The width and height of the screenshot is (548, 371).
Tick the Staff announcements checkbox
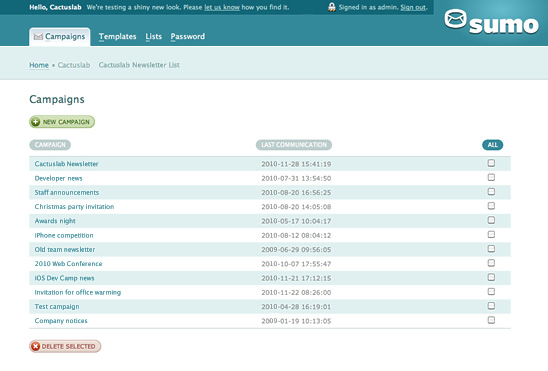tap(491, 191)
